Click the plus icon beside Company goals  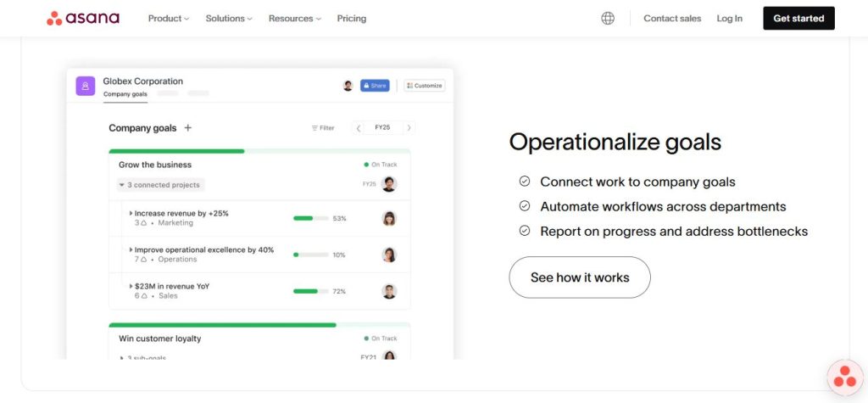tap(188, 128)
